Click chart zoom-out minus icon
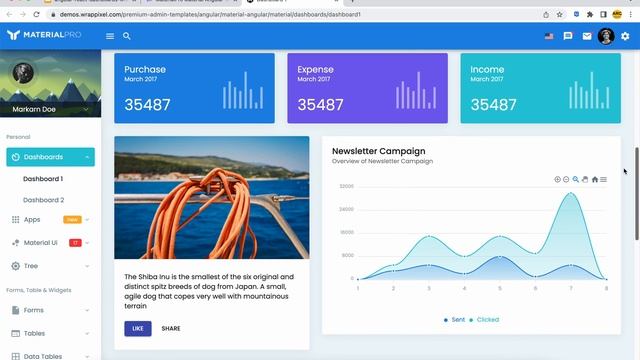Image resolution: width=640 pixels, height=360 pixels. (x=566, y=179)
